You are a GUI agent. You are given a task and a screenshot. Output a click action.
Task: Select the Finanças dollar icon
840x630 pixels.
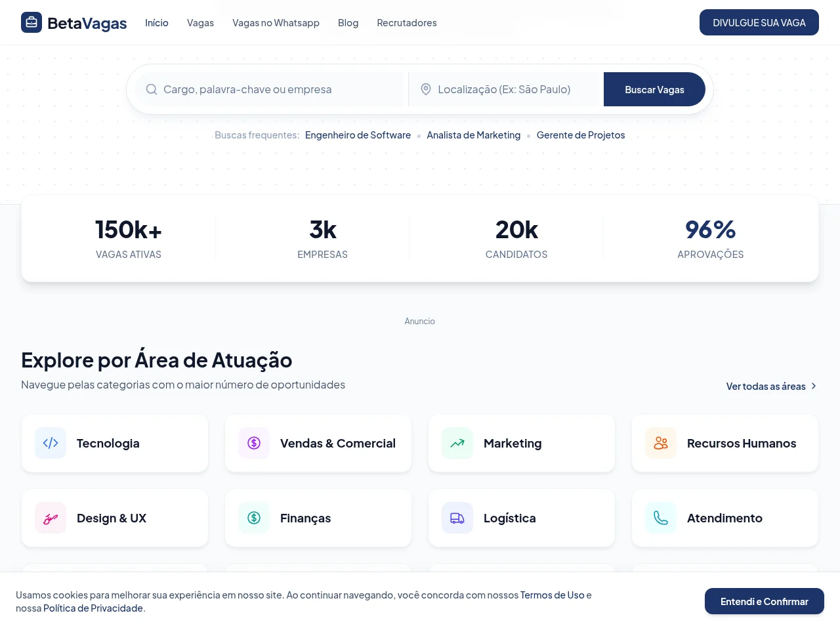click(254, 518)
